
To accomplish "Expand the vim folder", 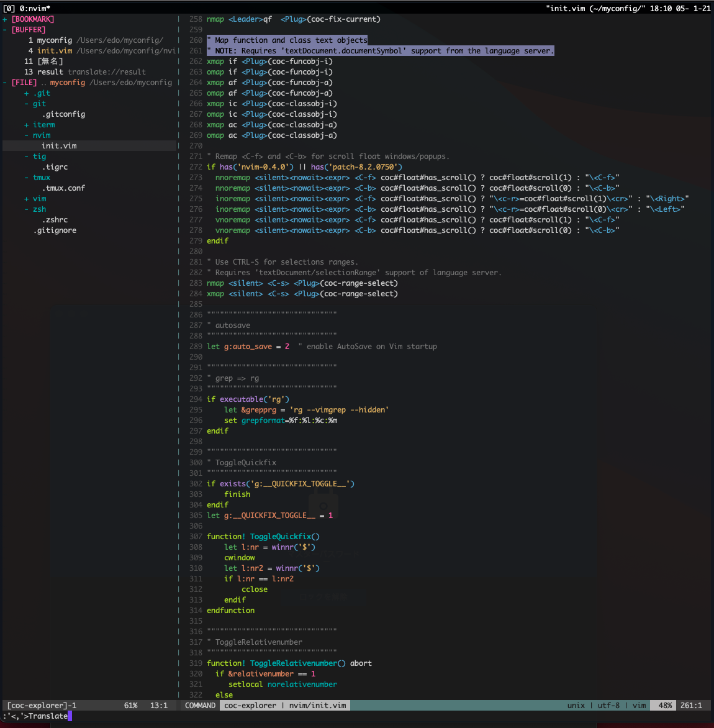I will (27, 199).
